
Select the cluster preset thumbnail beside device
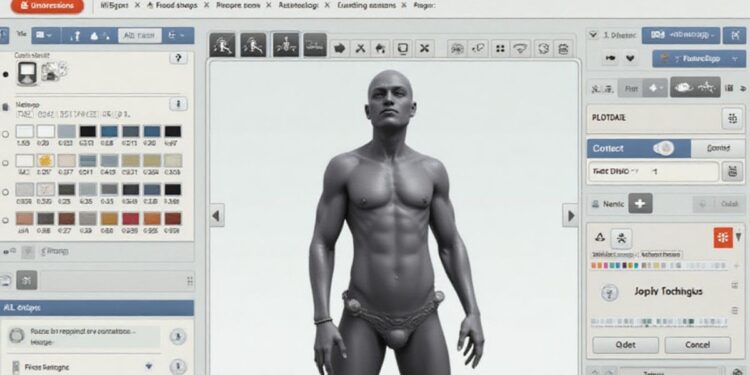[53, 72]
